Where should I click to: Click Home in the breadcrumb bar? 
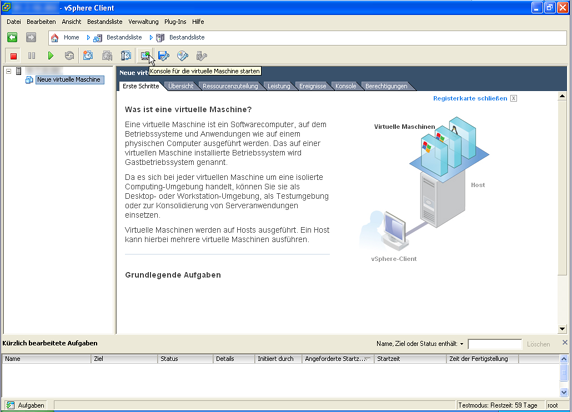coord(71,38)
